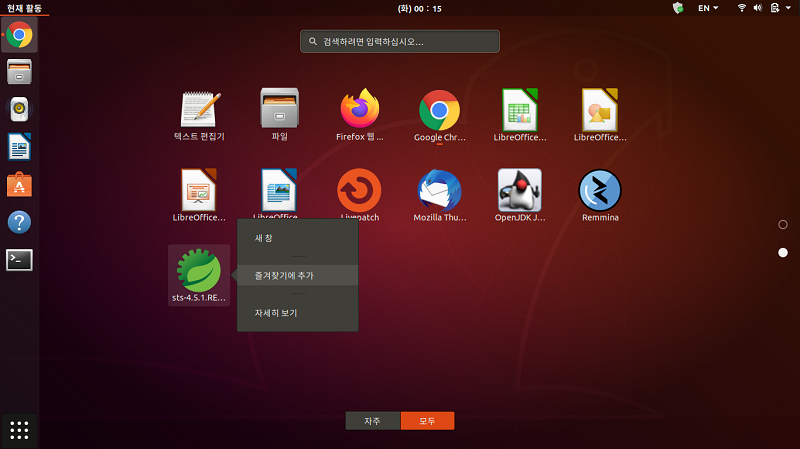
Task: Open Remmina remote desktop client
Action: coord(600,190)
